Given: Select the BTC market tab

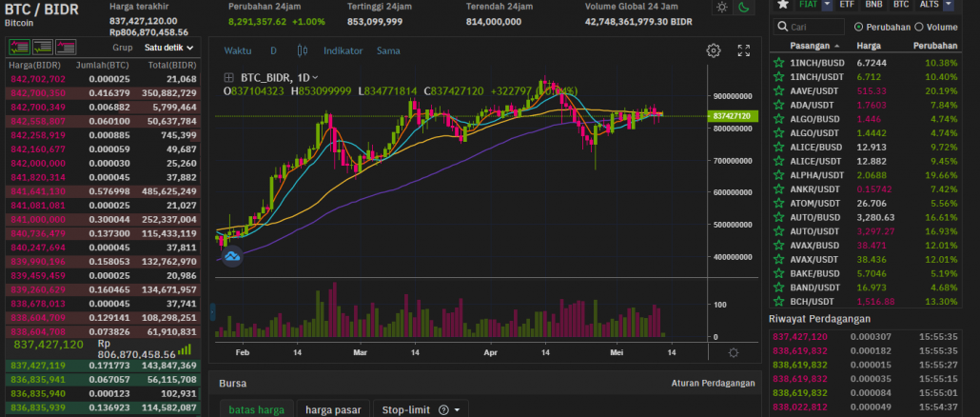Looking at the screenshot, I should coord(901,5).
